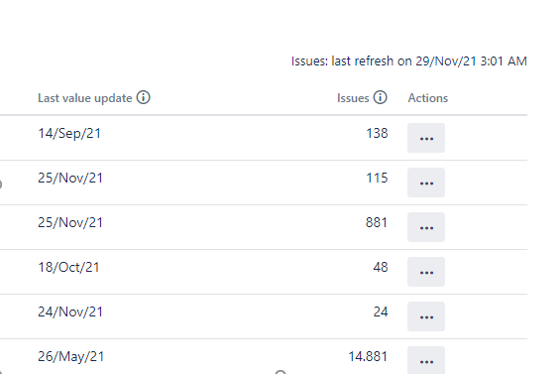Open actions menu for 24/Nov/21 row
The height and width of the screenshot is (374, 547).
(x=426, y=316)
